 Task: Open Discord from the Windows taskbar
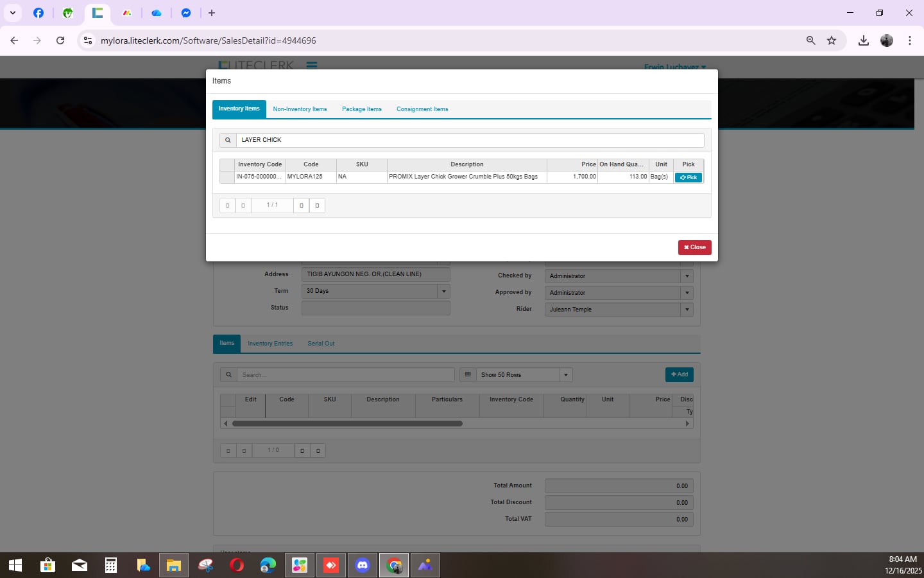[363, 565]
